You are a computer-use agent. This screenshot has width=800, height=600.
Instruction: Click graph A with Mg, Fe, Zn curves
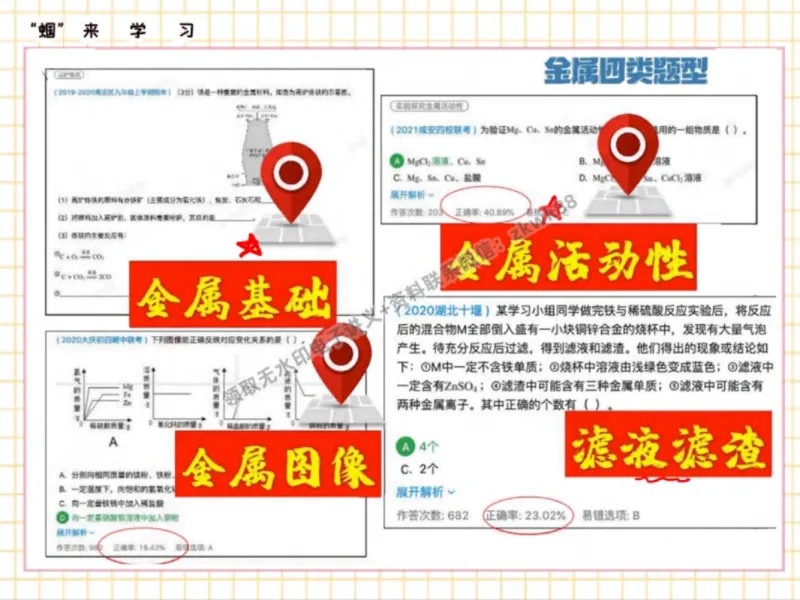click(104, 399)
